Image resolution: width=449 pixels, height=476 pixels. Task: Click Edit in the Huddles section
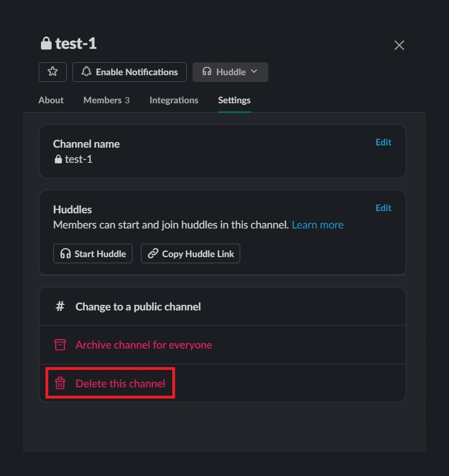383,208
